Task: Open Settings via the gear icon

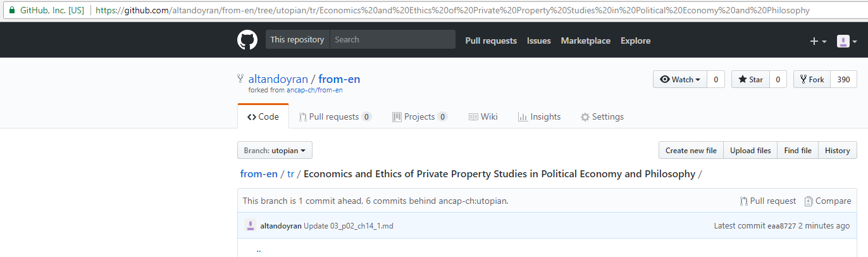Action: click(585, 117)
